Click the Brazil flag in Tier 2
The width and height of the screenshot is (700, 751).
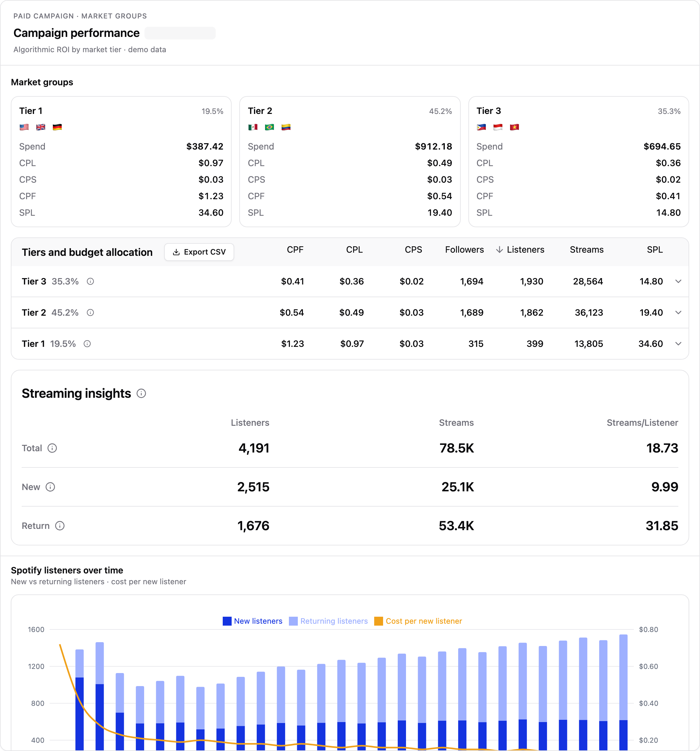[269, 127]
